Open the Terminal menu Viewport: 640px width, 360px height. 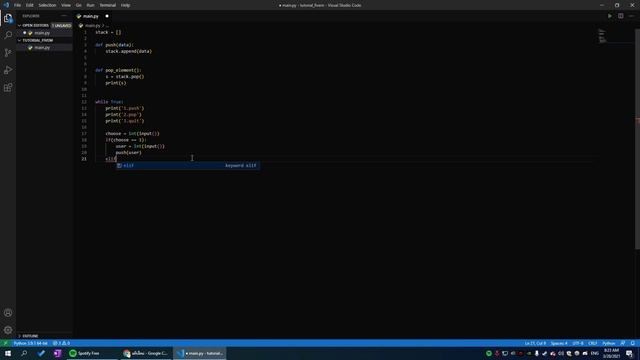tap(108, 5)
